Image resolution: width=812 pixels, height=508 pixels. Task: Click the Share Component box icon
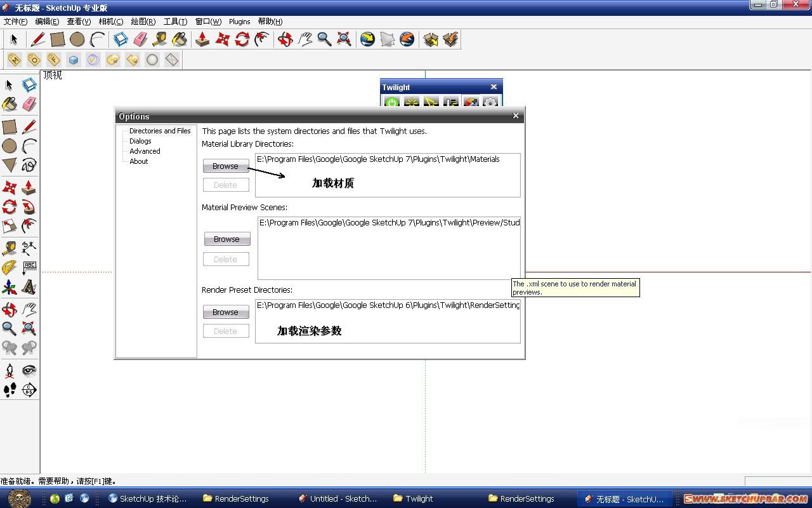[451, 39]
